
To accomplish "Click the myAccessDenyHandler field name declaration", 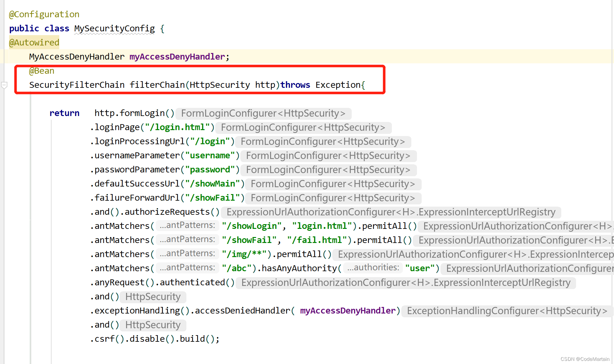I will 177,57.
